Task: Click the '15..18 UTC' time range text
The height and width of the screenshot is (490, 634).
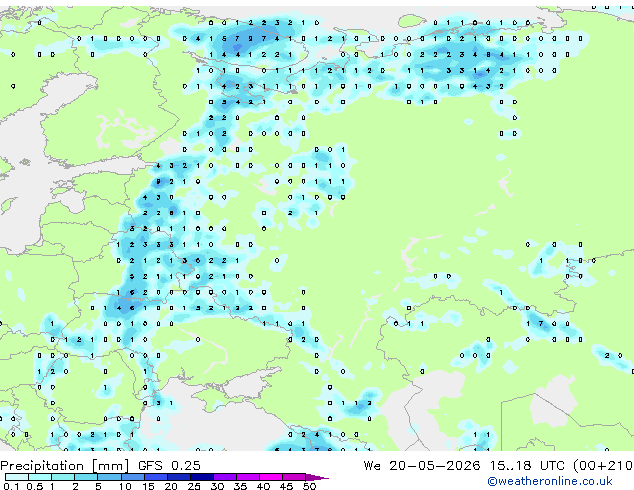Action: tap(527, 466)
